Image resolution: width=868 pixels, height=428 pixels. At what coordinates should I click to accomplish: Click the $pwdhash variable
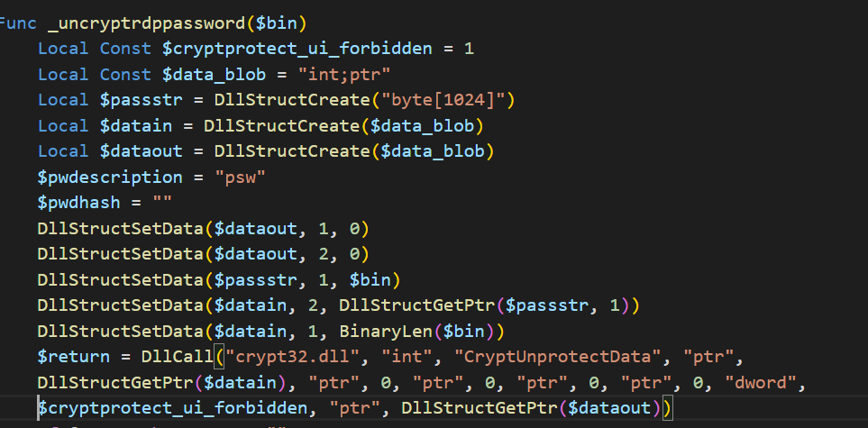pyautogui.click(x=79, y=203)
